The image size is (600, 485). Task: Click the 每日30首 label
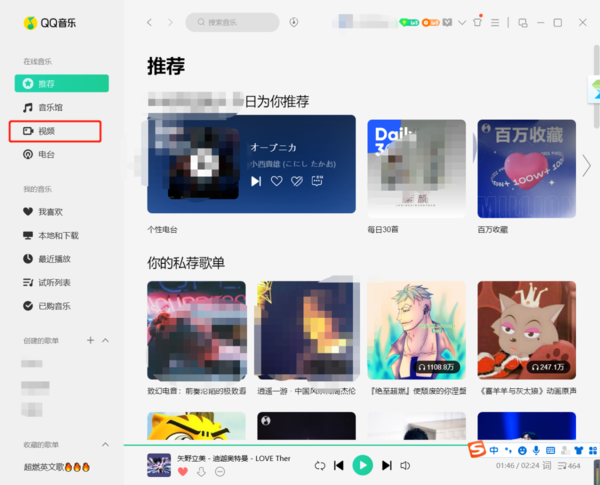(383, 230)
